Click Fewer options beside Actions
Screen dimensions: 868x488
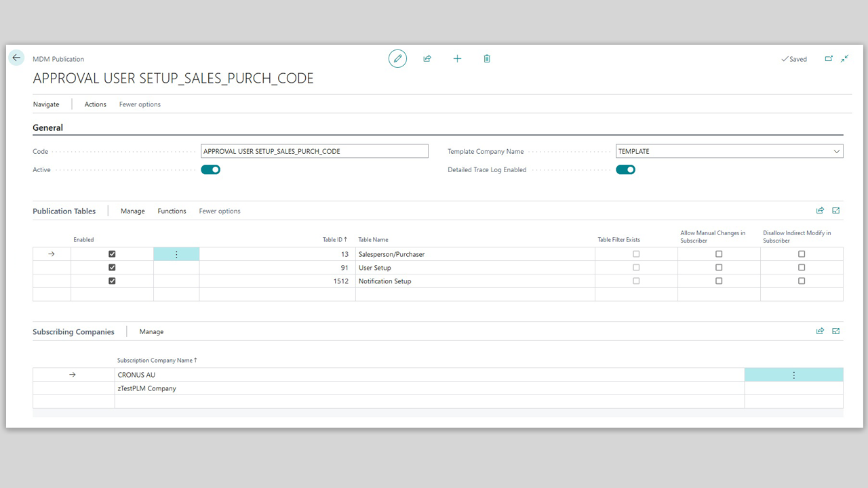[140, 104]
